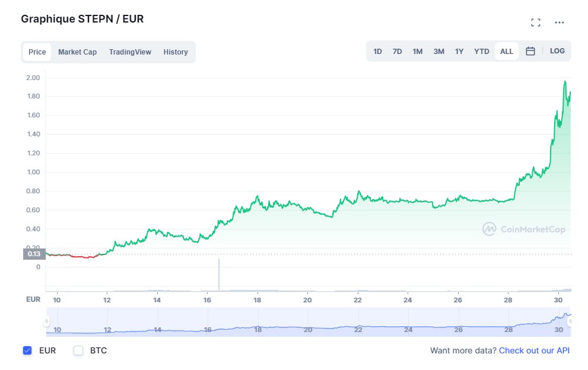Click the price peak near 2.00
588x370 pixels.
coord(565,81)
